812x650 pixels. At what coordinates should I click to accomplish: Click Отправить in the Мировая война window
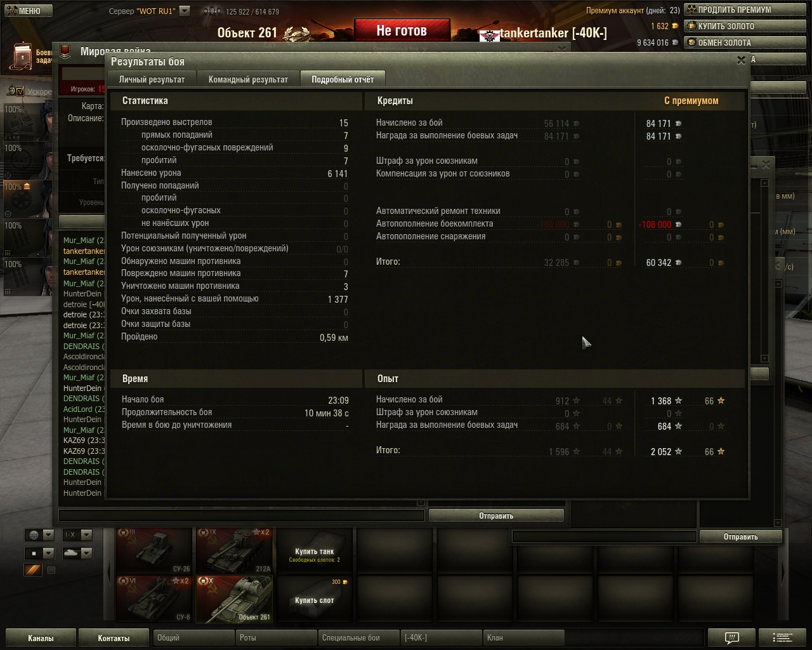496,515
